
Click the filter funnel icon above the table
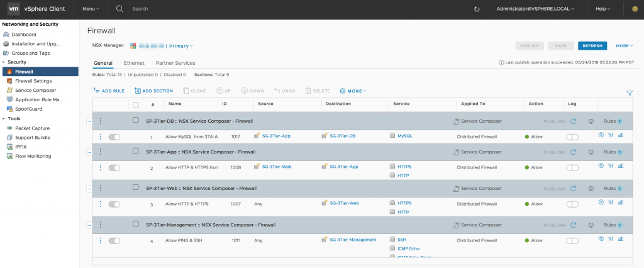point(629,93)
